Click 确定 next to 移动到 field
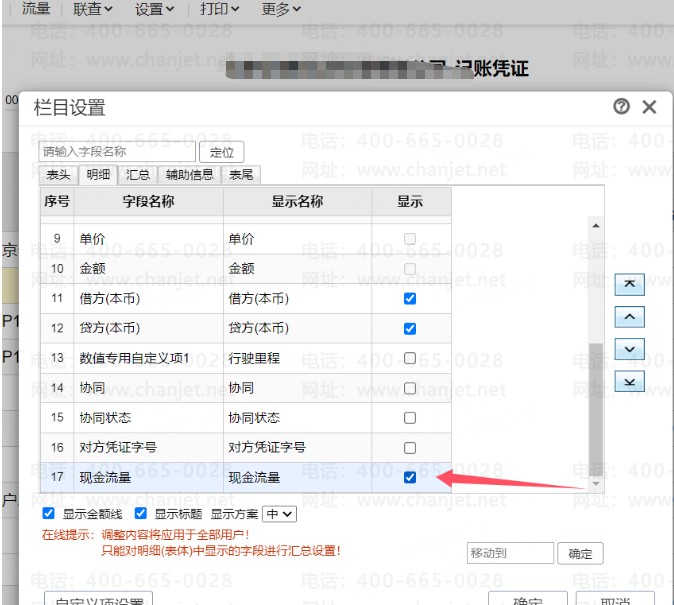 580,553
